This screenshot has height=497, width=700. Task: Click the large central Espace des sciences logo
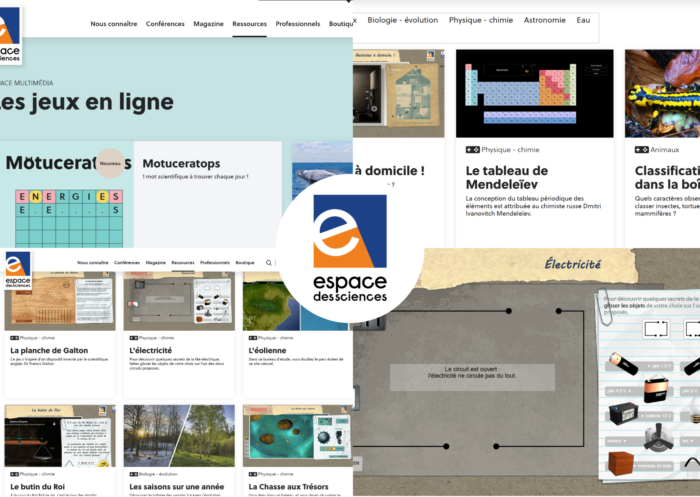[x=349, y=247]
